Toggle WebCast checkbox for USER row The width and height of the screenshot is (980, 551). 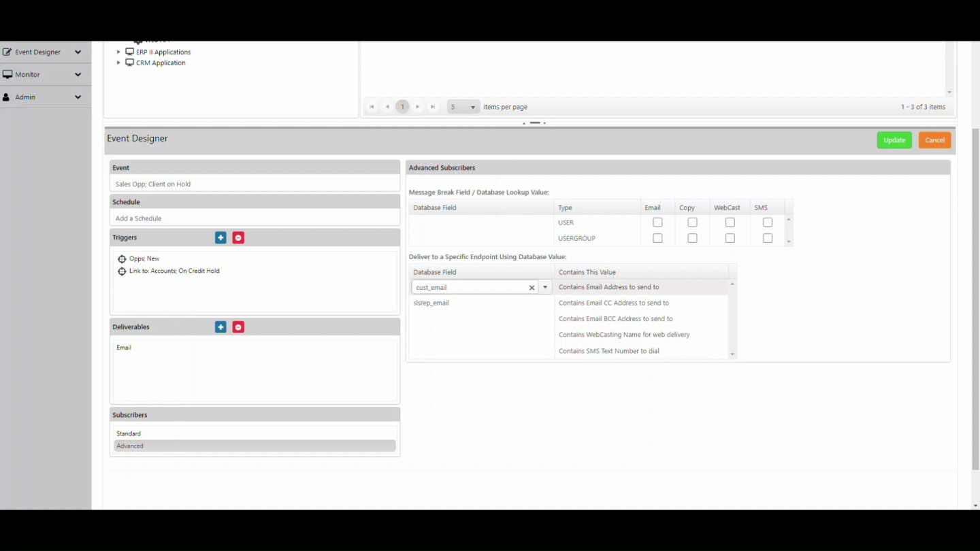tap(730, 222)
